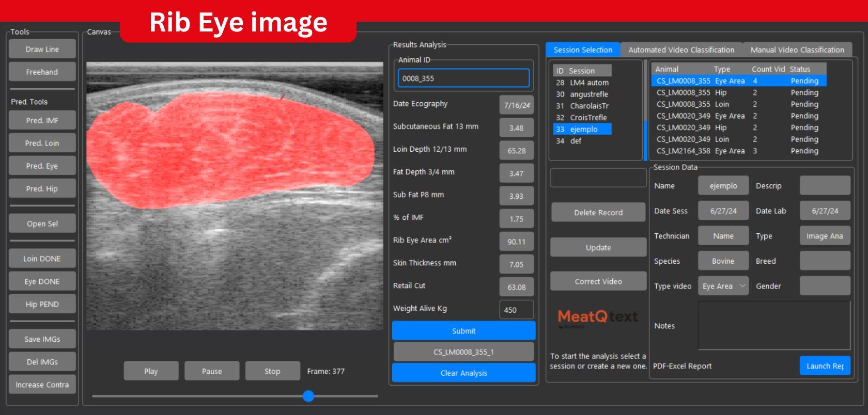Select session 31 CharolaisTr in list

pos(582,106)
